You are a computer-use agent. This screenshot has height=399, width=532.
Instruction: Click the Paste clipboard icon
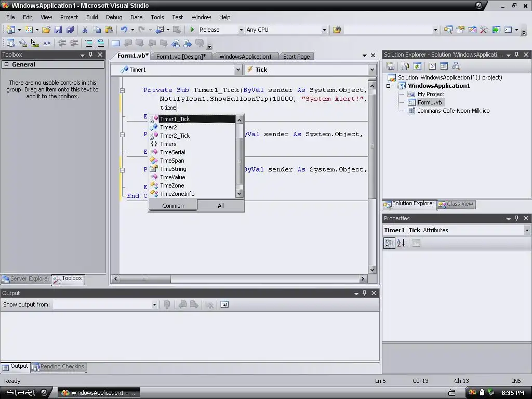click(109, 30)
